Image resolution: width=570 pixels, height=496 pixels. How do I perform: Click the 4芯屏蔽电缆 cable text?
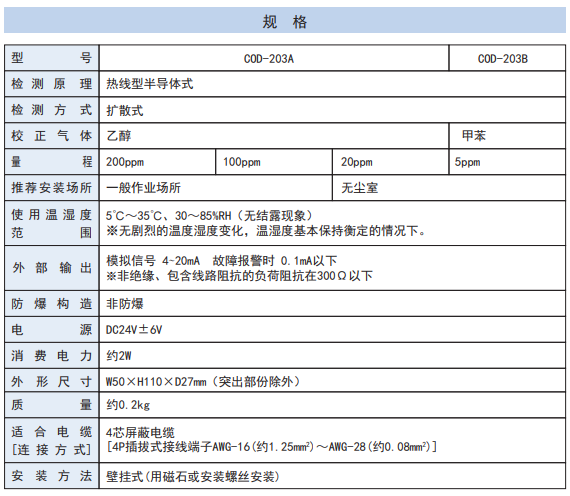tap(140, 432)
